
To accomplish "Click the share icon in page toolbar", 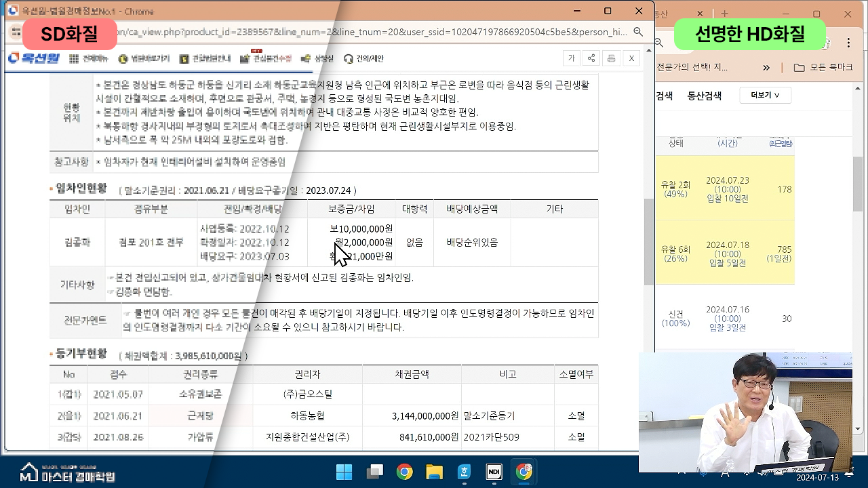I will pyautogui.click(x=591, y=58).
